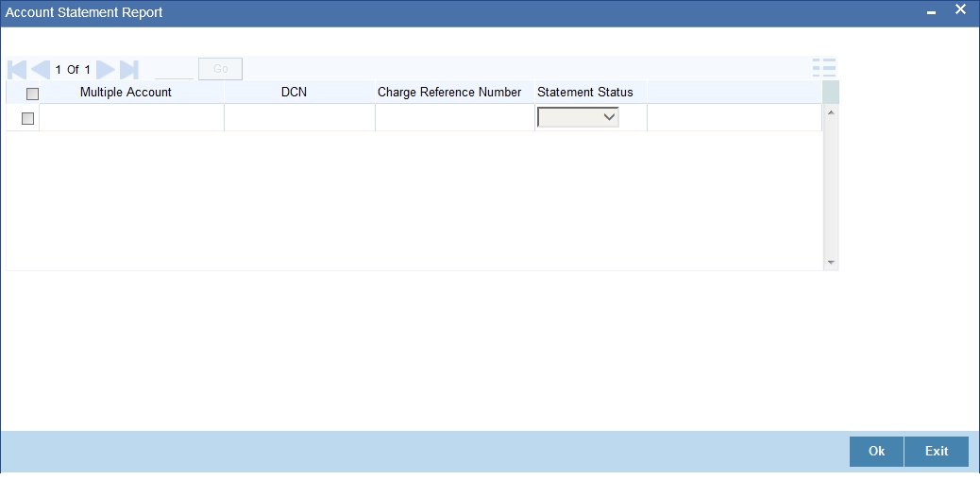Close the Account Statement Report window

960,10
